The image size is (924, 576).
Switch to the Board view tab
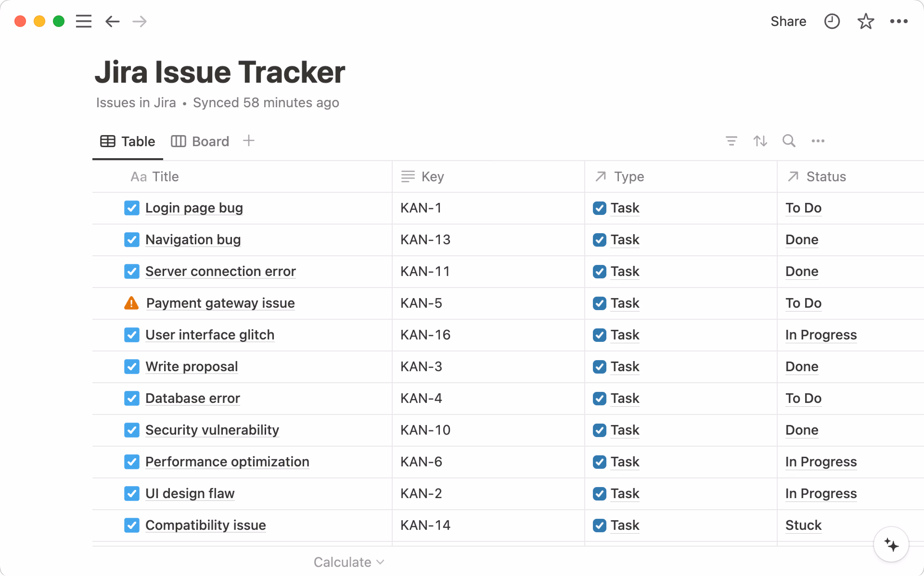[x=200, y=141]
